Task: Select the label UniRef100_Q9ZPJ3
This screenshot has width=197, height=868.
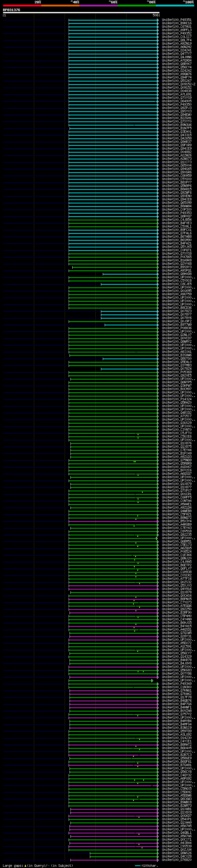Action: 176,108
